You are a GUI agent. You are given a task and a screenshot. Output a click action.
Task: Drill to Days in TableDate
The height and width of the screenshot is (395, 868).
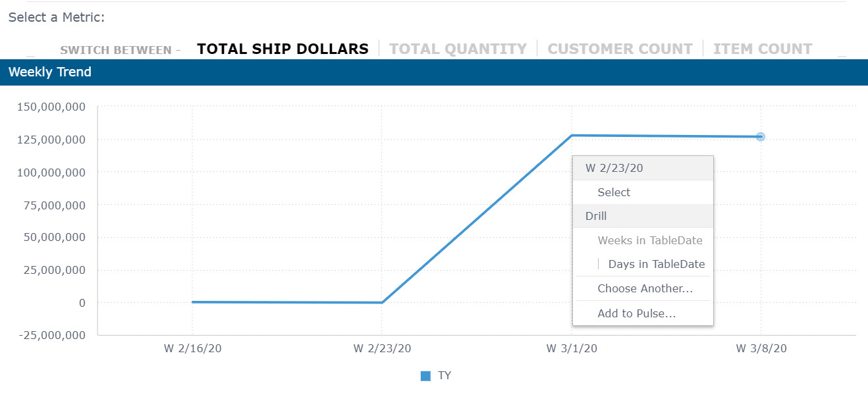(656, 264)
